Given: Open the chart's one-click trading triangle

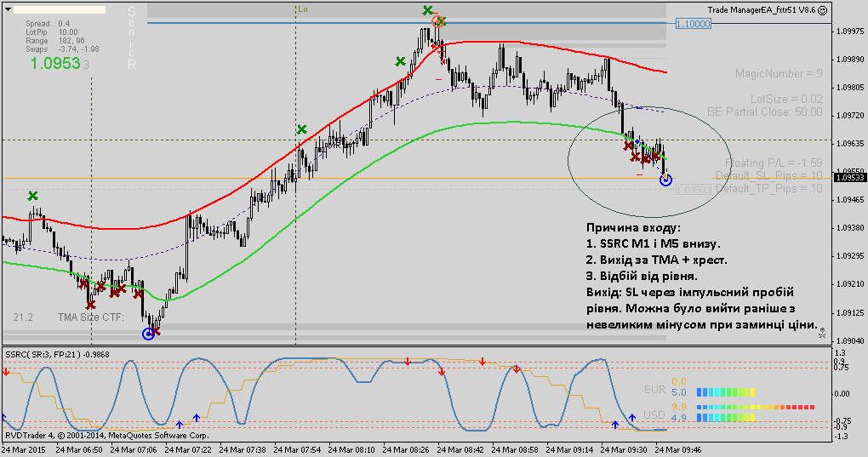Looking at the screenshot, I should coord(8,9).
